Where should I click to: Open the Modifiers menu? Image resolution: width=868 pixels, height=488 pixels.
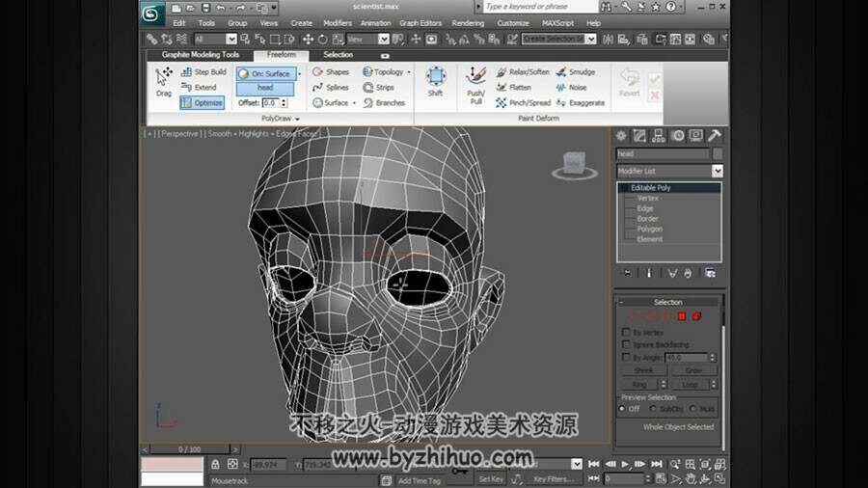point(338,23)
